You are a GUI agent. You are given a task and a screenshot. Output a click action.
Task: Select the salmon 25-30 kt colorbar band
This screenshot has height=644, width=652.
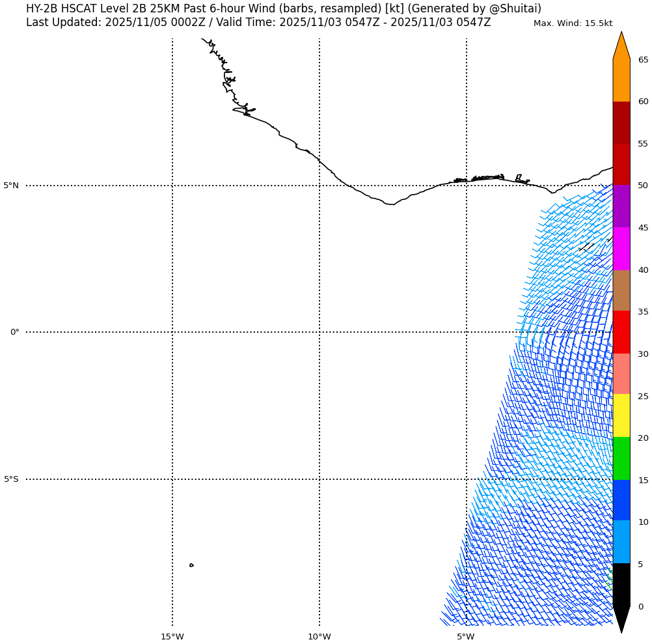(x=621, y=374)
